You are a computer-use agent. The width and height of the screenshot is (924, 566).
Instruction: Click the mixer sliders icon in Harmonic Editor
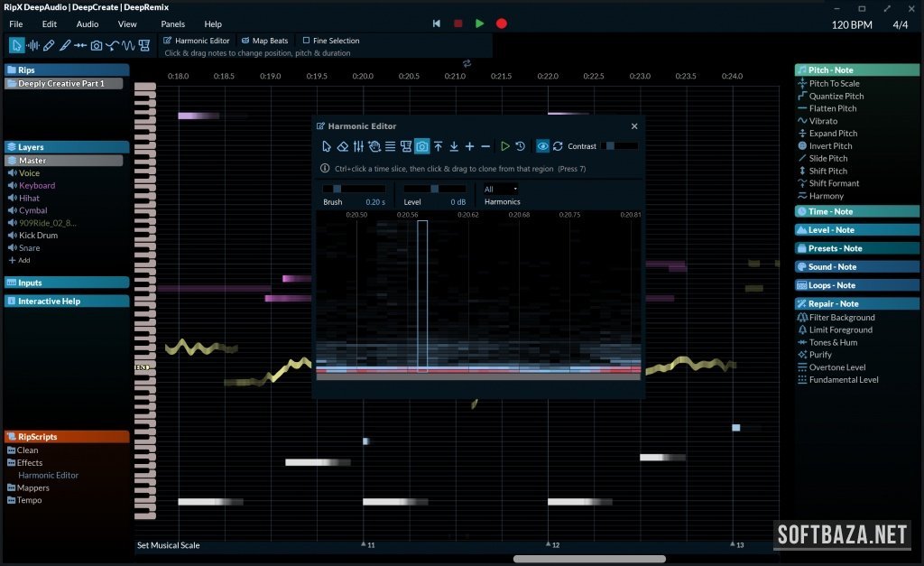click(357, 146)
